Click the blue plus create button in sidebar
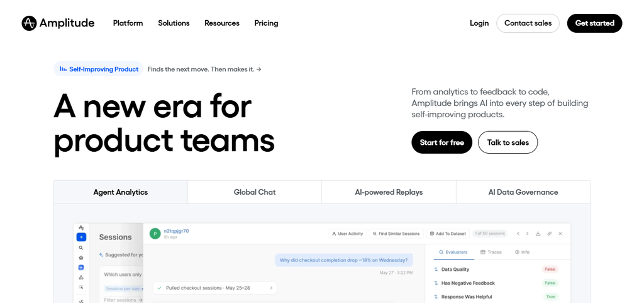Image resolution: width=644 pixels, height=303 pixels. [81, 237]
